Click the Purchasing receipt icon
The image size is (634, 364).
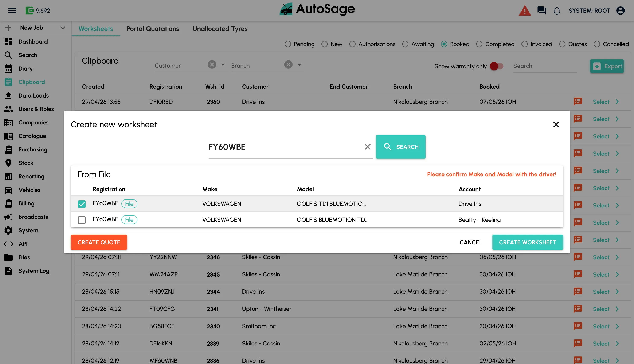tap(8, 150)
